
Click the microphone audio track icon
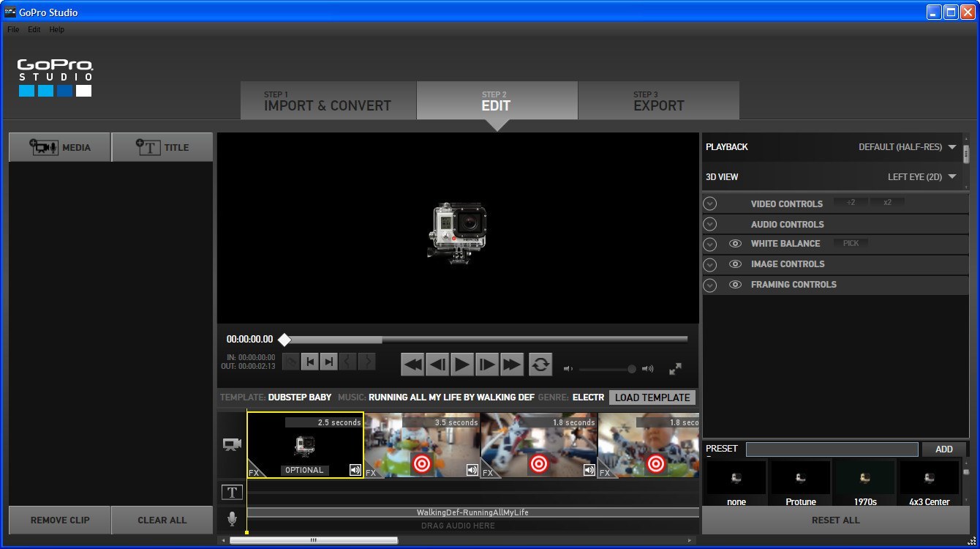tap(232, 519)
